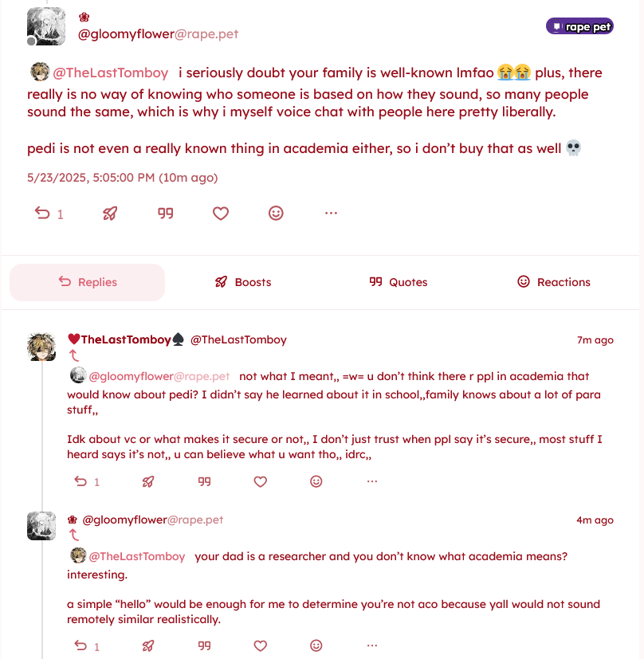Expand the ellipsis menu on TheLastTomboy's reply

[371, 481]
